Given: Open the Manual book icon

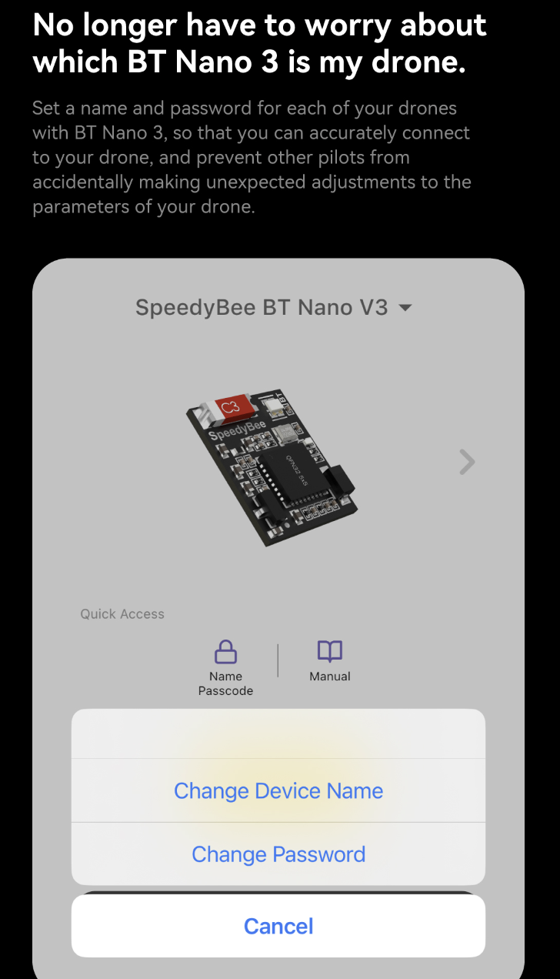Looking at the screenshot, I should [x=330, y=652].
